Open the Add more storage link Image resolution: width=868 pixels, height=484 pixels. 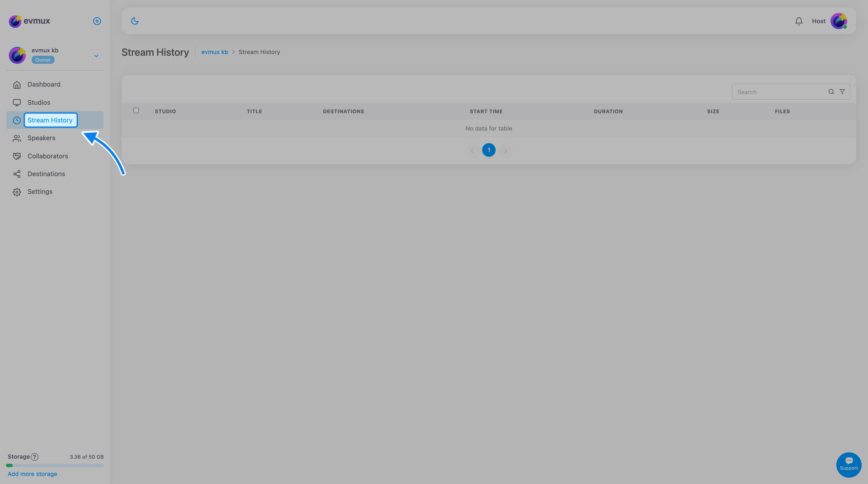coord(32,474)
